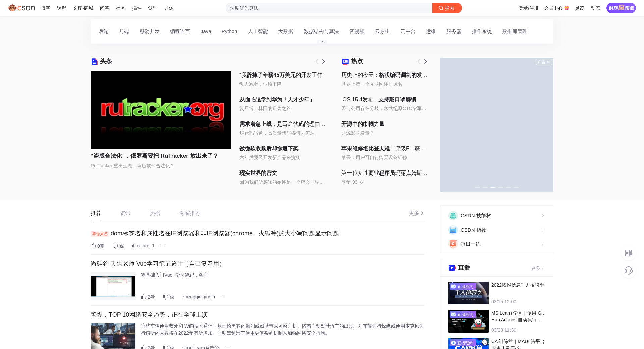Go to next 头条 headlines page
This screenshot has height=349, width=644.
click(x=324, y=62)
